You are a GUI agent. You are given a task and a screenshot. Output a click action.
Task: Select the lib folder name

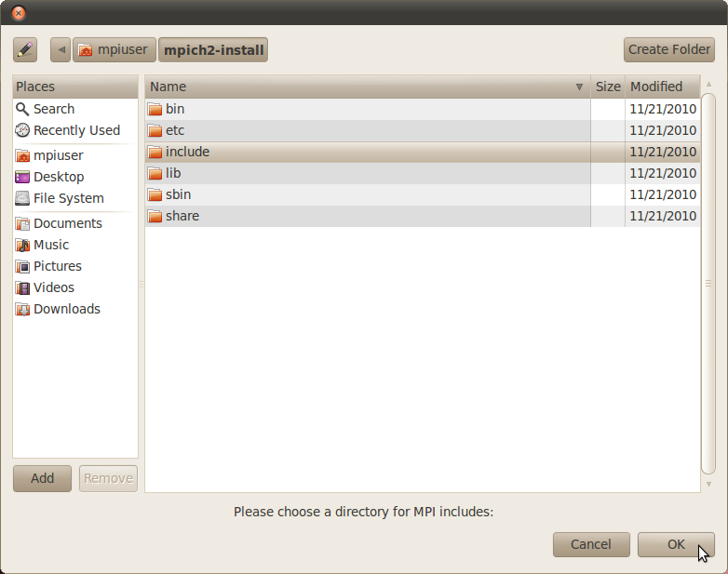(x=173, y=173)
